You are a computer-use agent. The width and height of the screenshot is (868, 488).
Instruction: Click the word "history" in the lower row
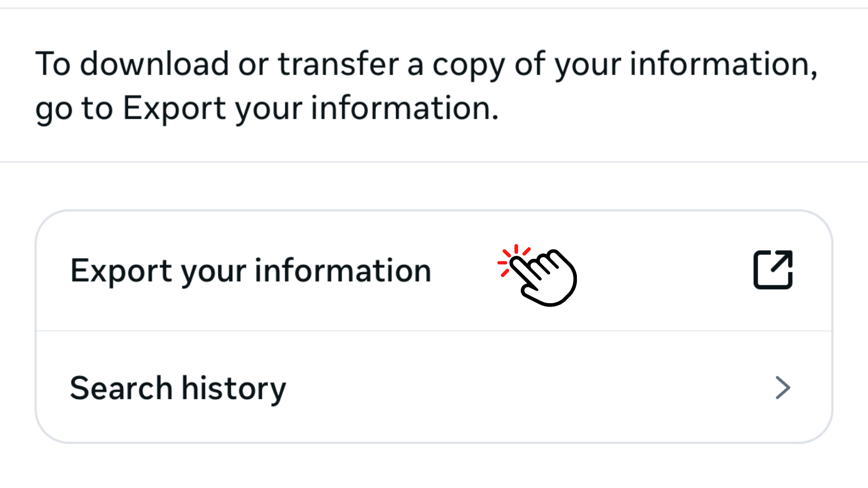pos(234,388)
